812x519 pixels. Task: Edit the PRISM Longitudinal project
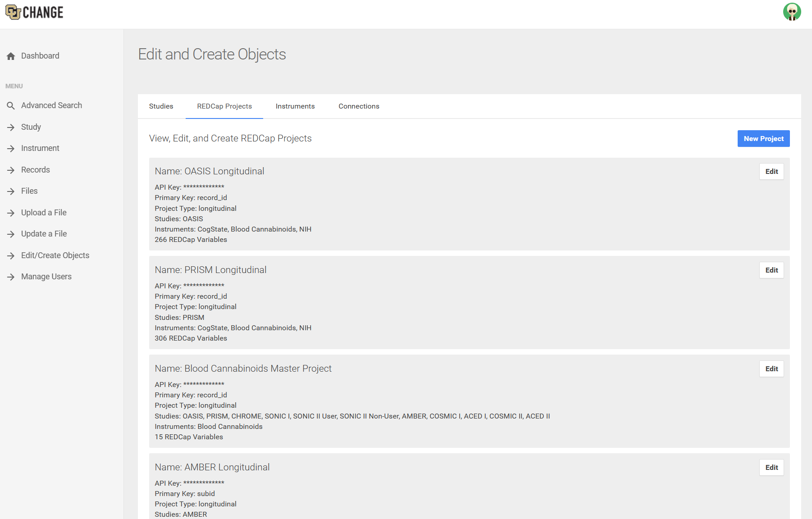771,270
